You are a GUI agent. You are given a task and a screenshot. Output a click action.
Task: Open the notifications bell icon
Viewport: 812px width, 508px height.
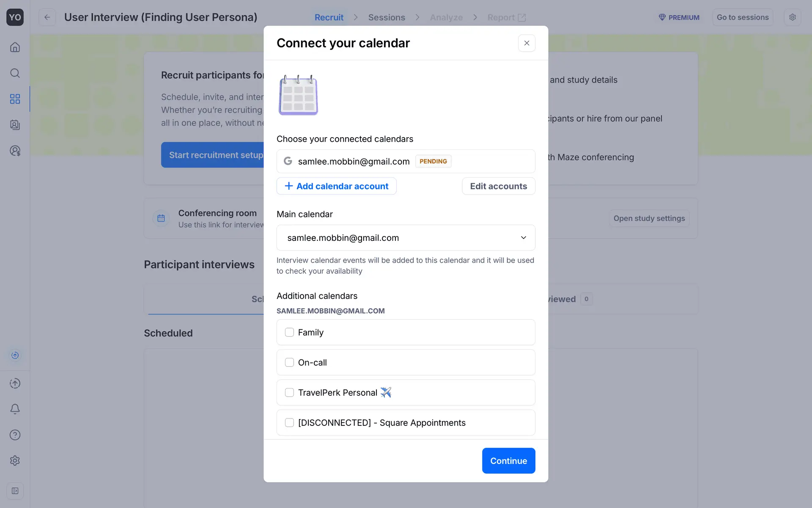click(15, 409)
